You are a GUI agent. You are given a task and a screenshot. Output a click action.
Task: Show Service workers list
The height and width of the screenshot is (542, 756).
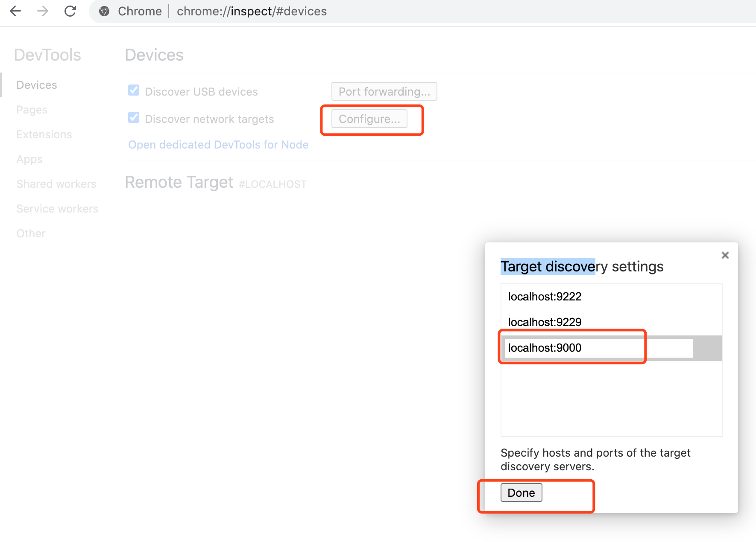[57, 209]
